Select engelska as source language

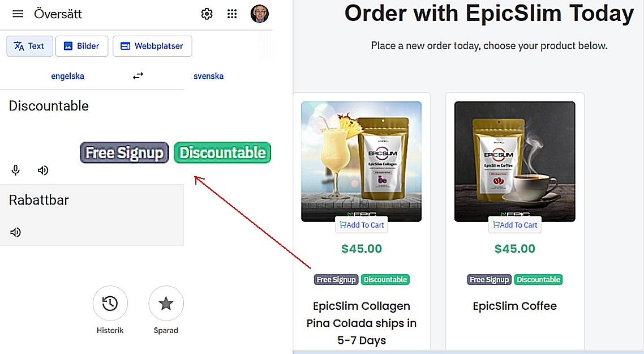point(67,76)
